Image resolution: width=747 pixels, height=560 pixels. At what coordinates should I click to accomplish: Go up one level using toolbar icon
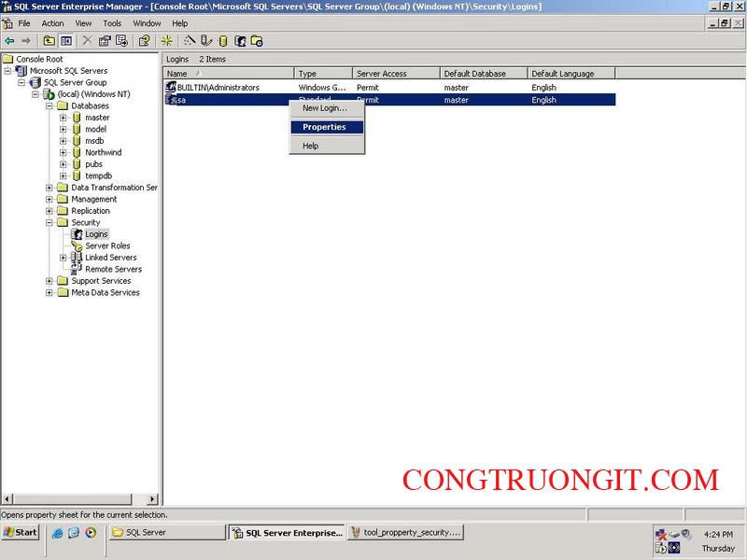point(49,41)
